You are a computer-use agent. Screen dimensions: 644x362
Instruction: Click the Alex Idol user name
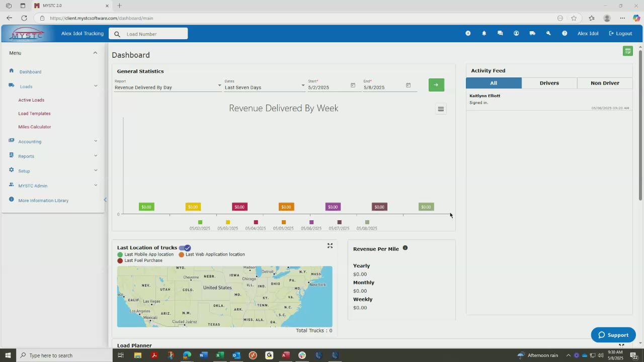(588, 34)
